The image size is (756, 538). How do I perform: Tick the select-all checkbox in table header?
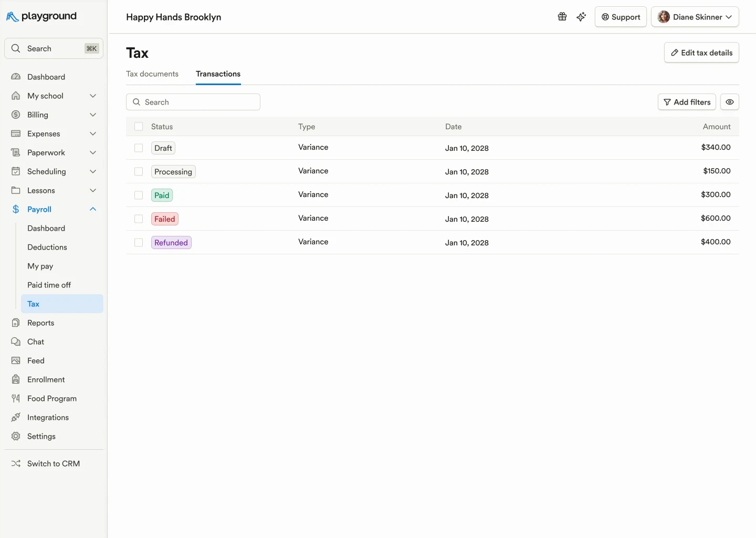pos(139,127)
